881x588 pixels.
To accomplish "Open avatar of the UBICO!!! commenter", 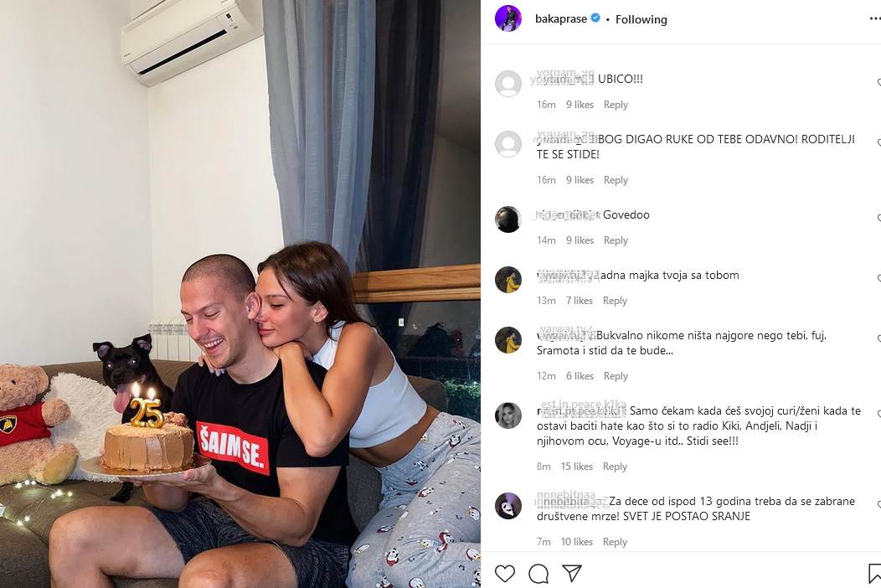I will 508,84.
